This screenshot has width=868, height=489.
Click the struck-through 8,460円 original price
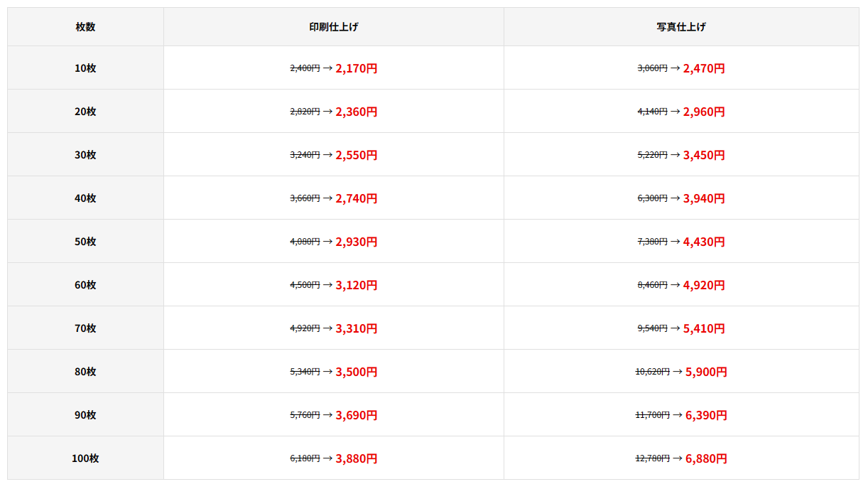(x=652, y=285)
